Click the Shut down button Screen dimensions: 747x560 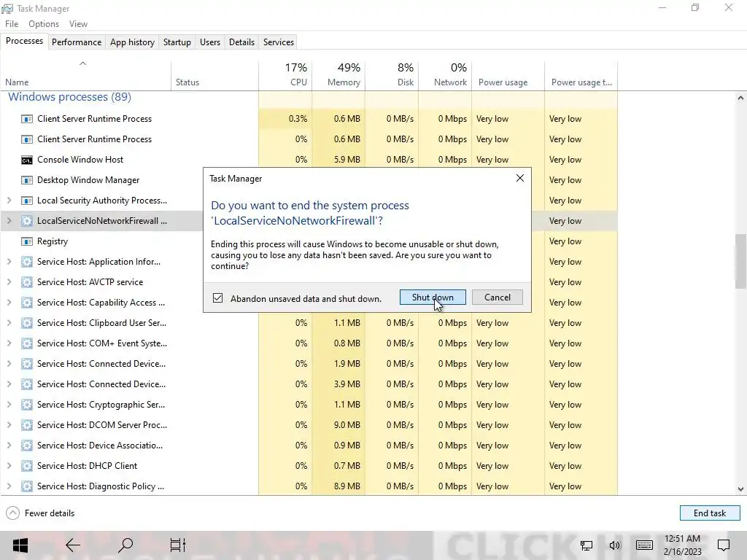[433, 297]
